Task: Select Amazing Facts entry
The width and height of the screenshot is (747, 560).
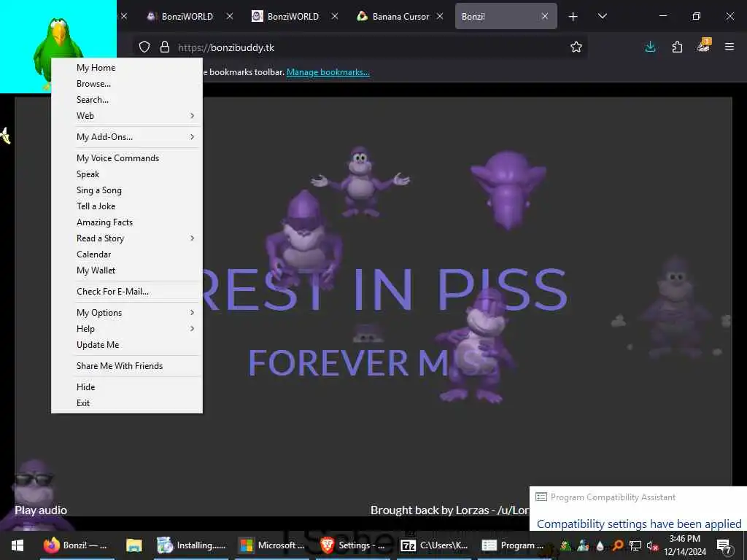Action: 127,222
